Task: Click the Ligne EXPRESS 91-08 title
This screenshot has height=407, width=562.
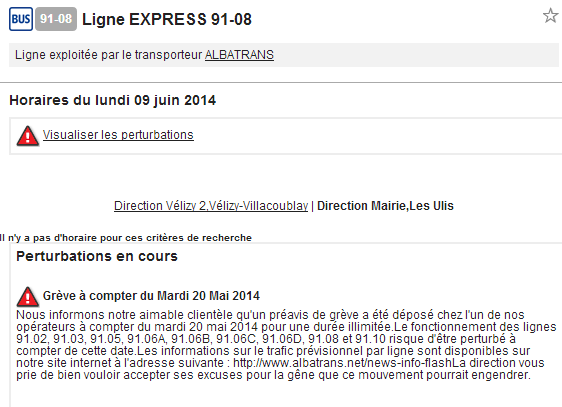Action: pos(167,19)
